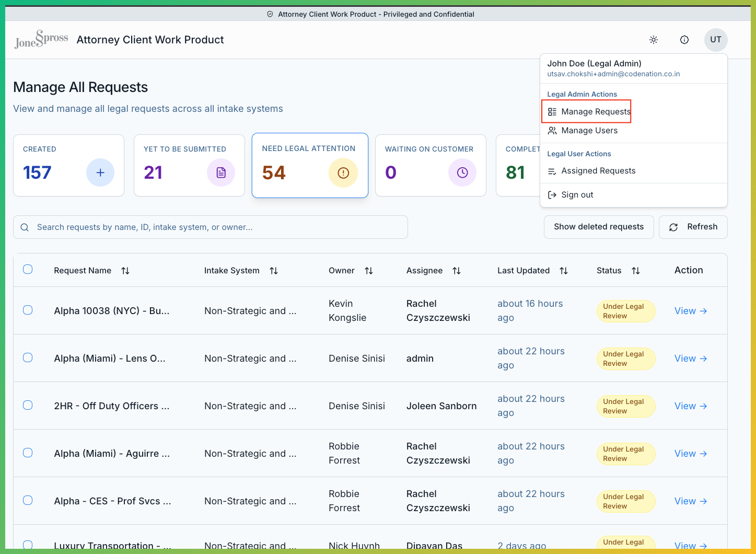Check the 2HR Off Duty Officers row checkbox
The height and width of the screenshot is (554, 756).
point(28,405)
